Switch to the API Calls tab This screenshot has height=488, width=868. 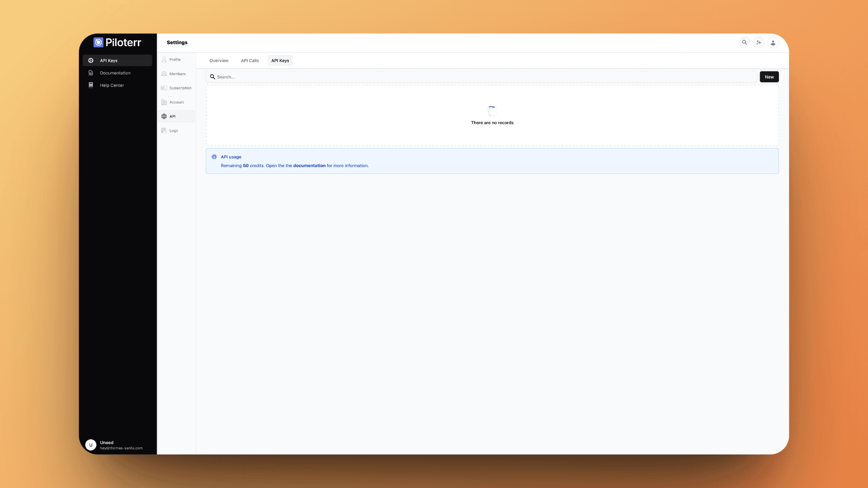[250, 60]
